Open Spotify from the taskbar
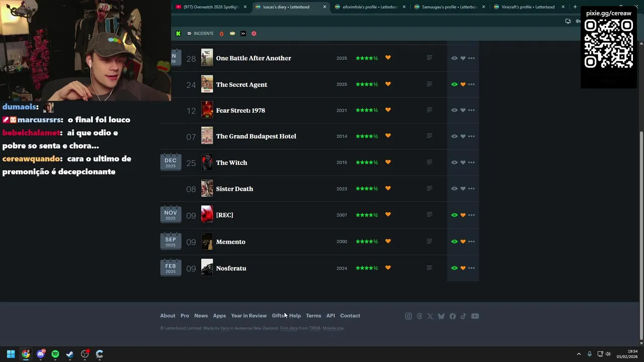 [x=55, y=354]
